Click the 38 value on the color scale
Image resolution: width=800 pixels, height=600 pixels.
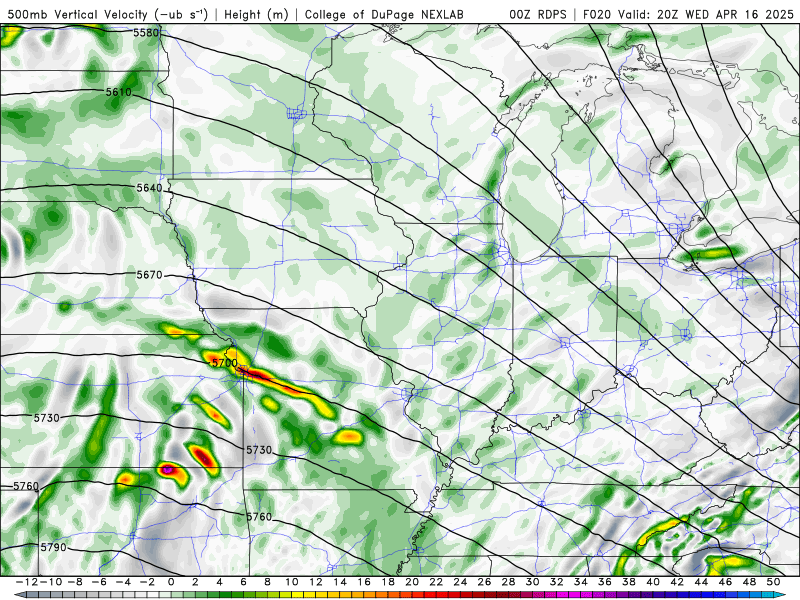click(x=629, y=582)
